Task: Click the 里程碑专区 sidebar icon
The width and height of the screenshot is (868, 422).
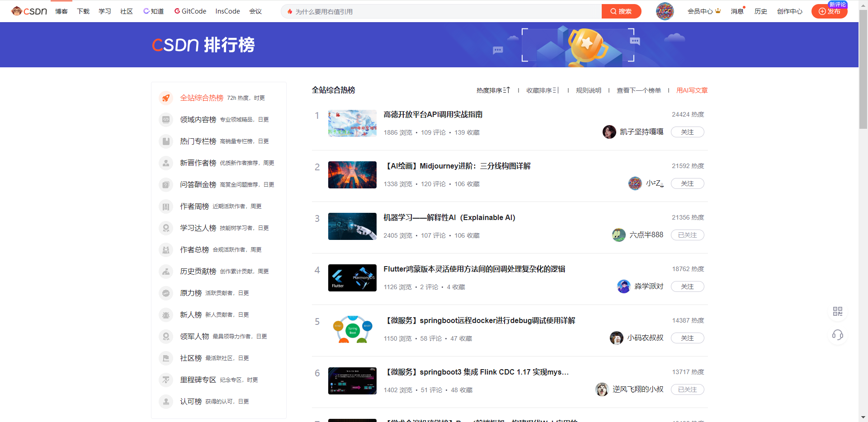Action: click(166, 380)
